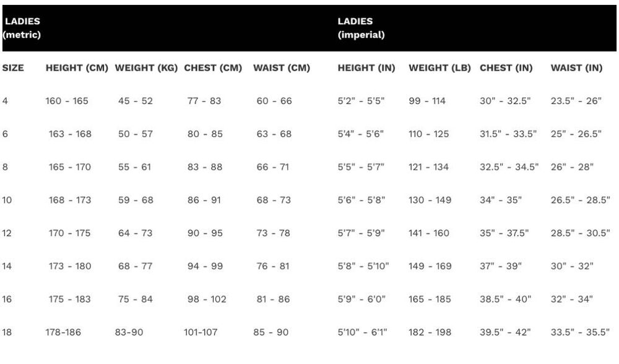Click the WAIST (IN) column header

[x=576, y=68]
